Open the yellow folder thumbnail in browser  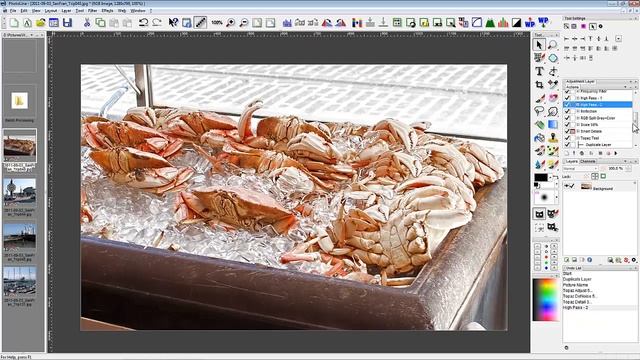pos(20,100)
